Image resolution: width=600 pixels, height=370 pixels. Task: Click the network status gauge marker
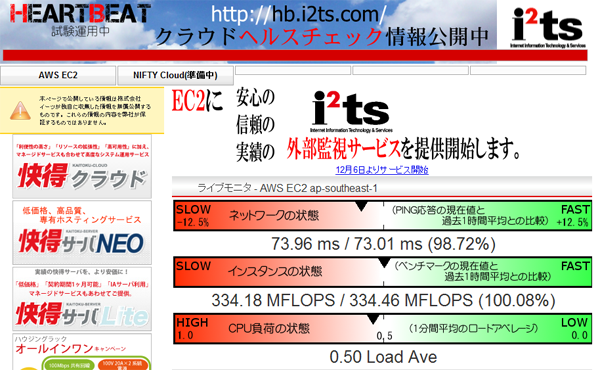pyautogui.click(x=361, y=207)
